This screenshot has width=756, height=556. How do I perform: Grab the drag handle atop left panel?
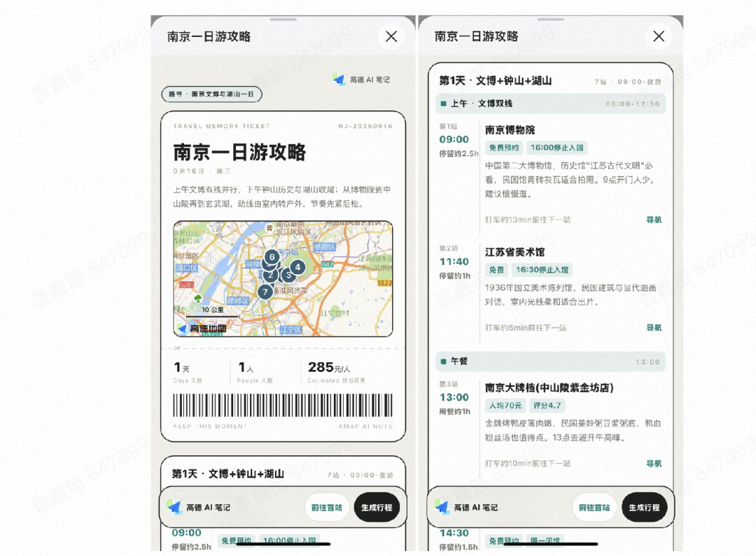pyautogui.click(x=283, y=20)
